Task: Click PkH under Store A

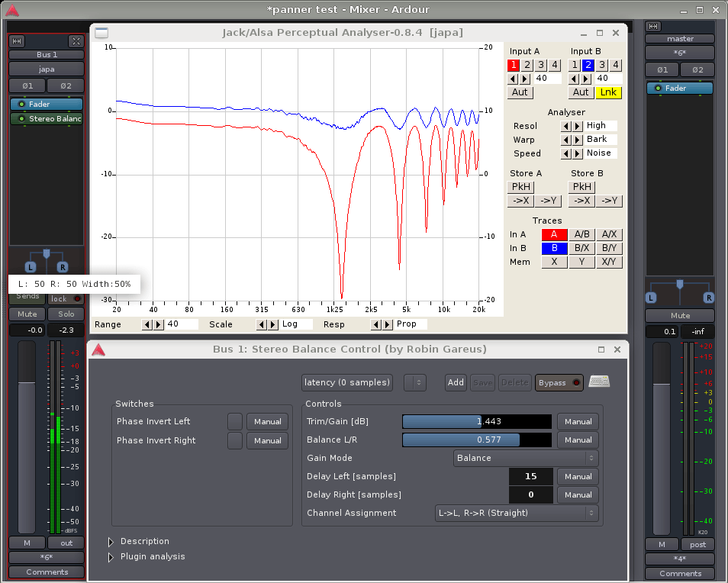Action: [x=520, y=187]
